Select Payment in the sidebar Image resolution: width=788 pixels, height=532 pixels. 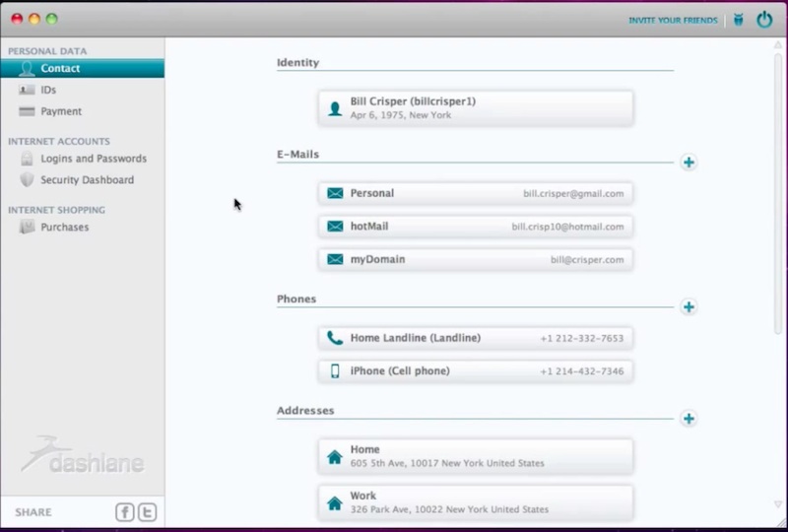pos(61,111)
